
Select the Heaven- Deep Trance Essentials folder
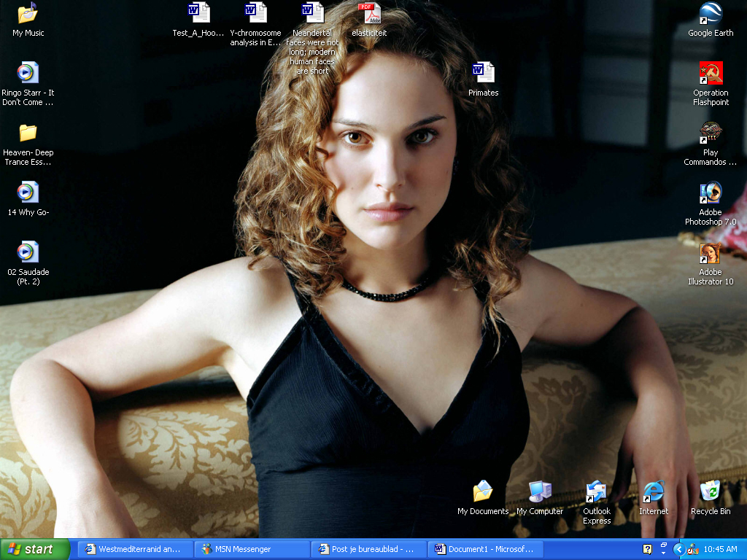[x=28, y=133]
